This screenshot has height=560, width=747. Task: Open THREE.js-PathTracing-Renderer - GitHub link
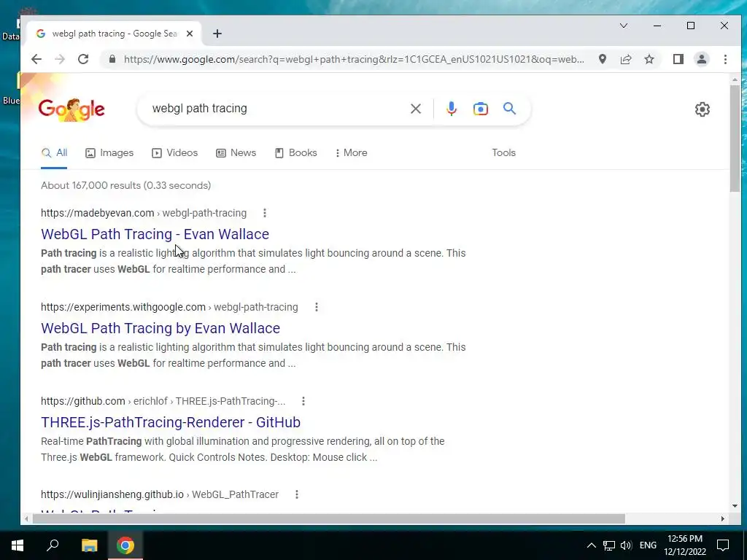171,422
